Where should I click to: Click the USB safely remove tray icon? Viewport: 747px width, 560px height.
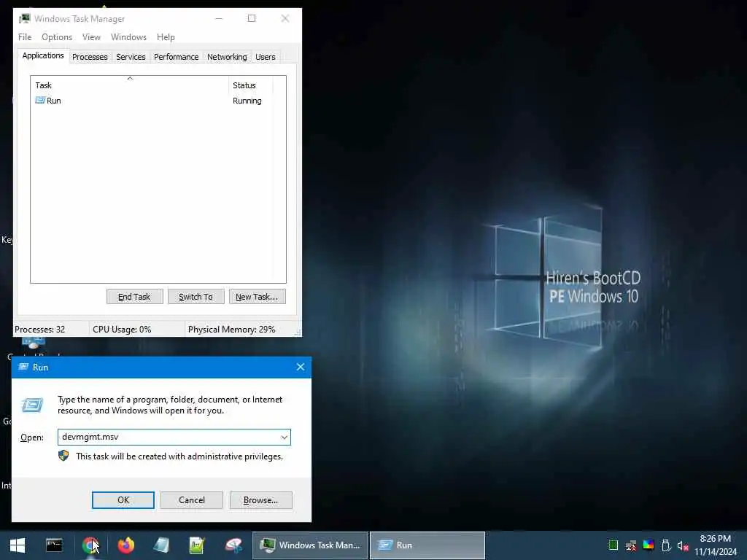click(x=666, y=545)
